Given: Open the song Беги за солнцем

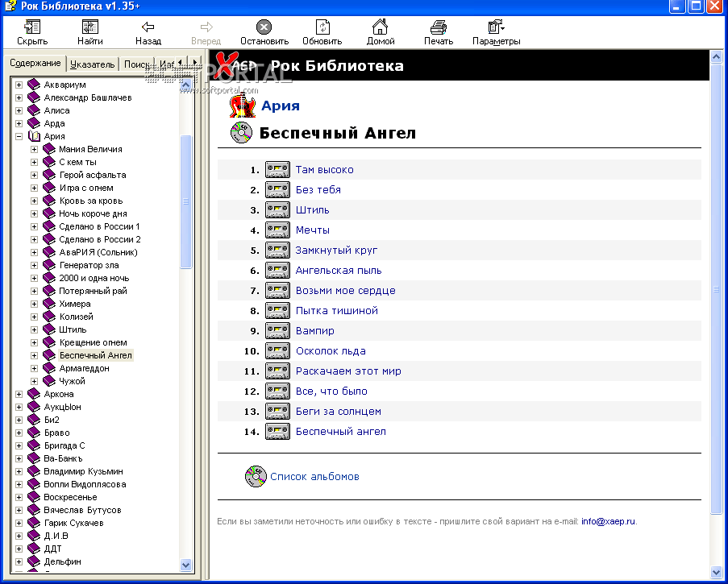Looking at the screenshot, I should tap(339, 412).
